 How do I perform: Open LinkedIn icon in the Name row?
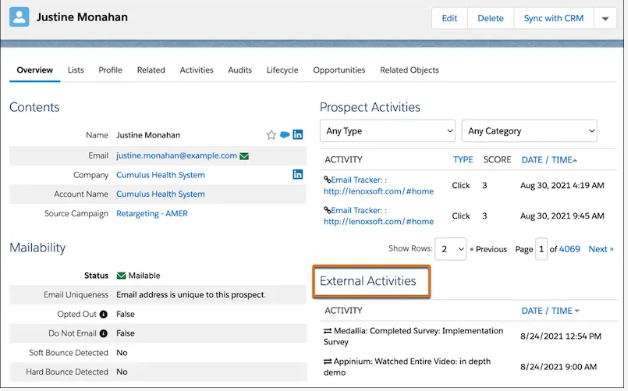298,135
